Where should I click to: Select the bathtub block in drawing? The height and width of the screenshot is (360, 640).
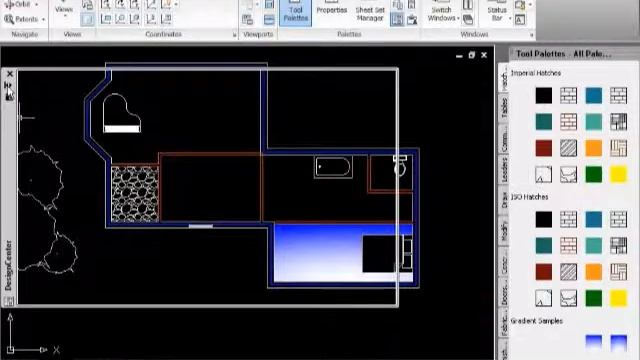pyautogui.click(x=333, y=167)
